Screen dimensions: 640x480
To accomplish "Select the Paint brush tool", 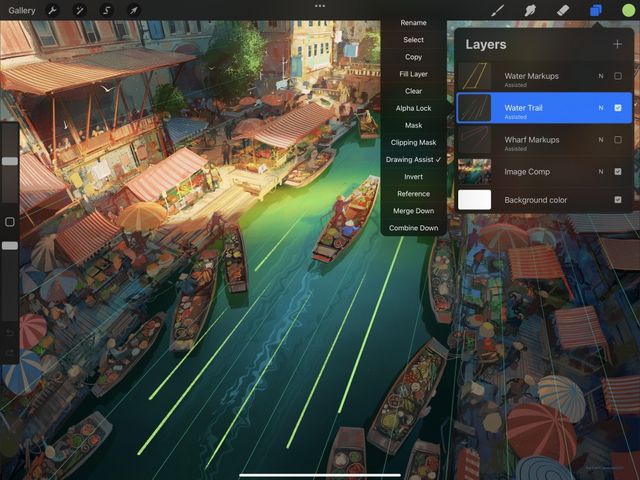I will coord(498,10).
